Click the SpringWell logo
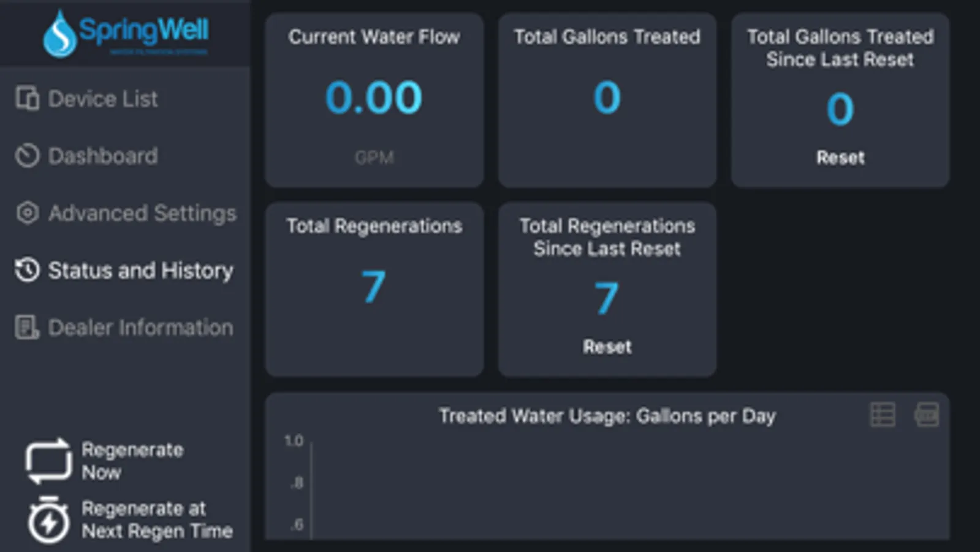 pos(126,33)
